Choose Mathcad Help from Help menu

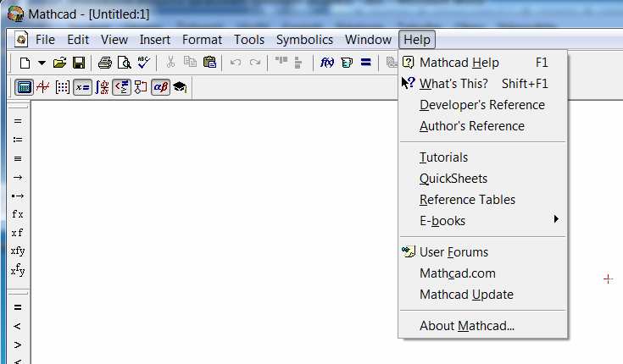coord(483,63)
